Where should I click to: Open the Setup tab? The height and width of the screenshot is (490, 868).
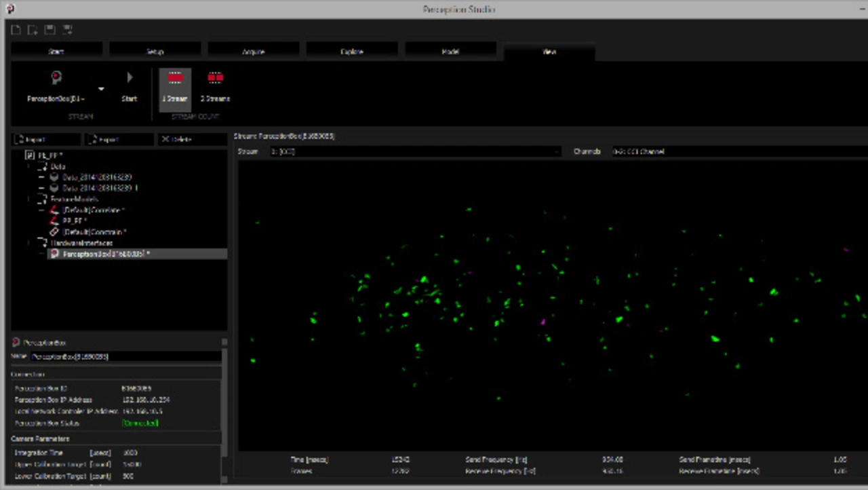[155, 52]
